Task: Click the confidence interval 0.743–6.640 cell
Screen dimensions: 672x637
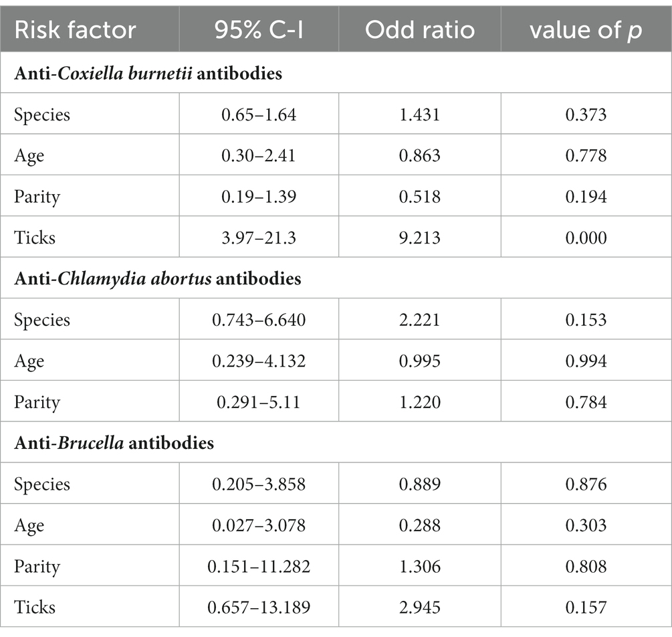Action: 259,320
